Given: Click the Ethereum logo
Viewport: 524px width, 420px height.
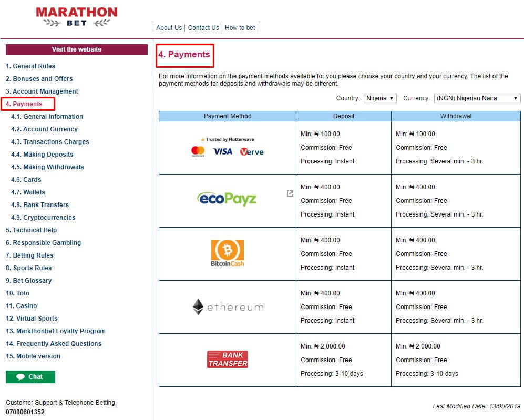Looking at the screenshot, I should (x=228, y=307).
